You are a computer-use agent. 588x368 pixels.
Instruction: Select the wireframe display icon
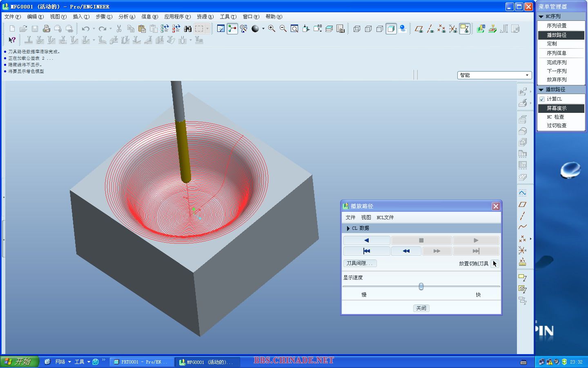357,29
